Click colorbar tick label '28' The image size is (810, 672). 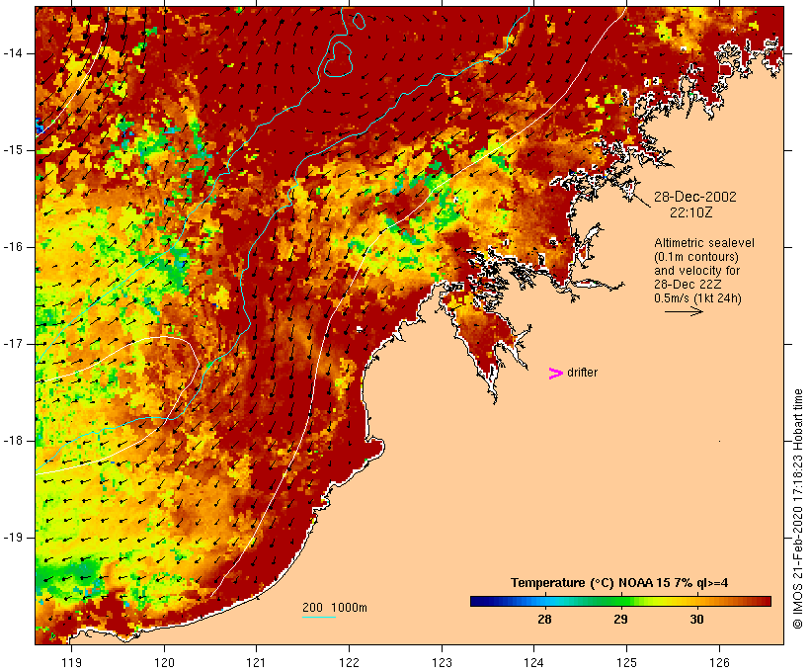(x=544, y=619)
